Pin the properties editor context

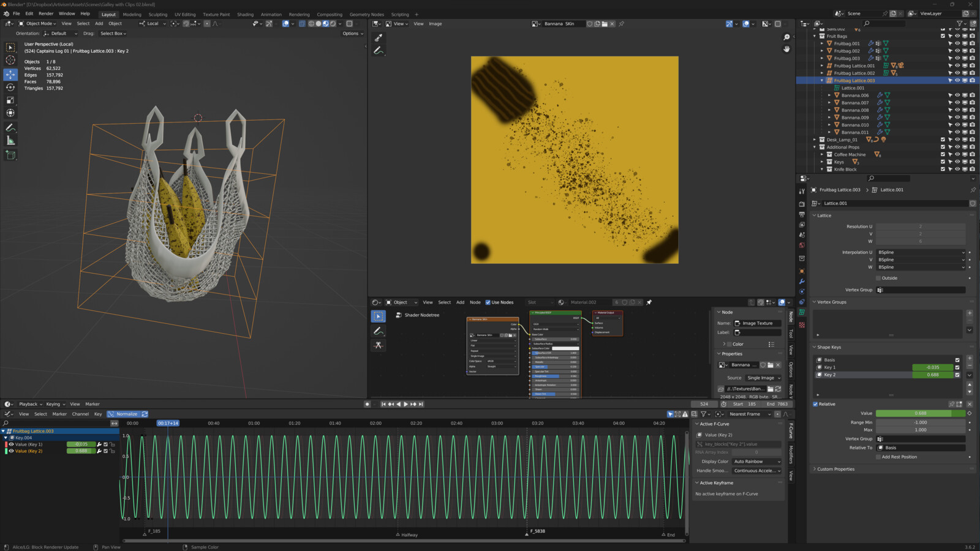pyautogui.click(x=973, y=190)
